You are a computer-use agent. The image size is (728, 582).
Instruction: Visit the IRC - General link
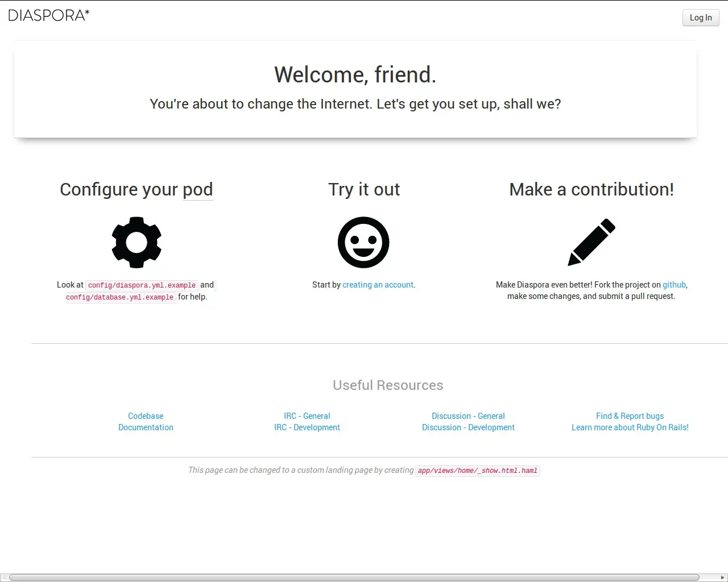[307, 416]
